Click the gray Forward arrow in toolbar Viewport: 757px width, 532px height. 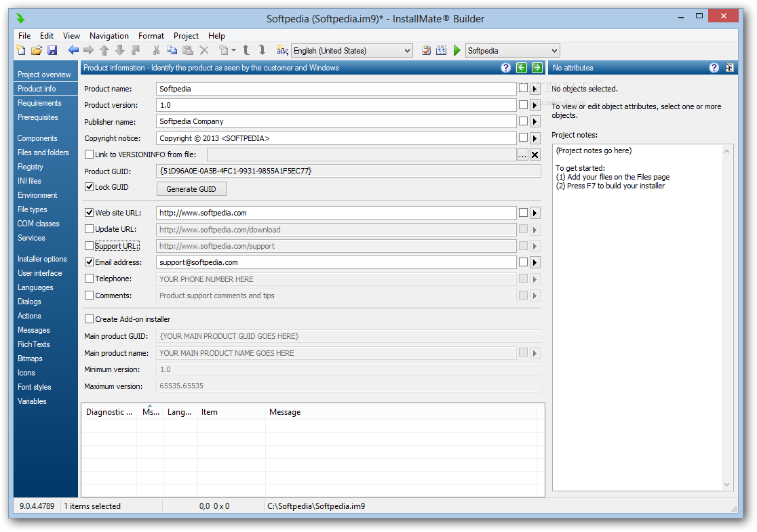[x=89, y=50]
